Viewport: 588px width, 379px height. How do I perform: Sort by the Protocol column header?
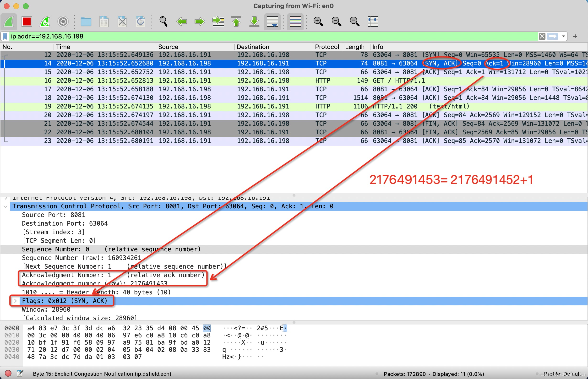(327, 47)
